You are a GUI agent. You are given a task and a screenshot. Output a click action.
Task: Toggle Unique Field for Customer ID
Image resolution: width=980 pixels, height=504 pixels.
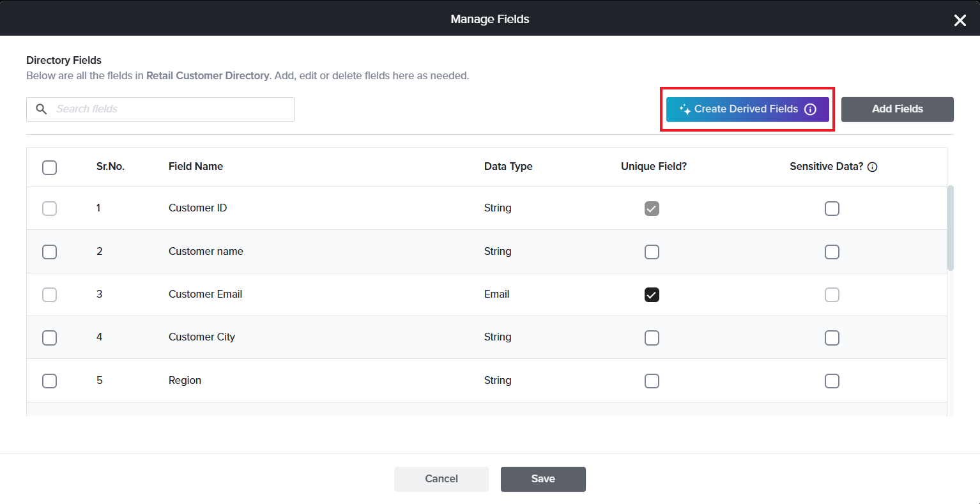tap(652, 208)
